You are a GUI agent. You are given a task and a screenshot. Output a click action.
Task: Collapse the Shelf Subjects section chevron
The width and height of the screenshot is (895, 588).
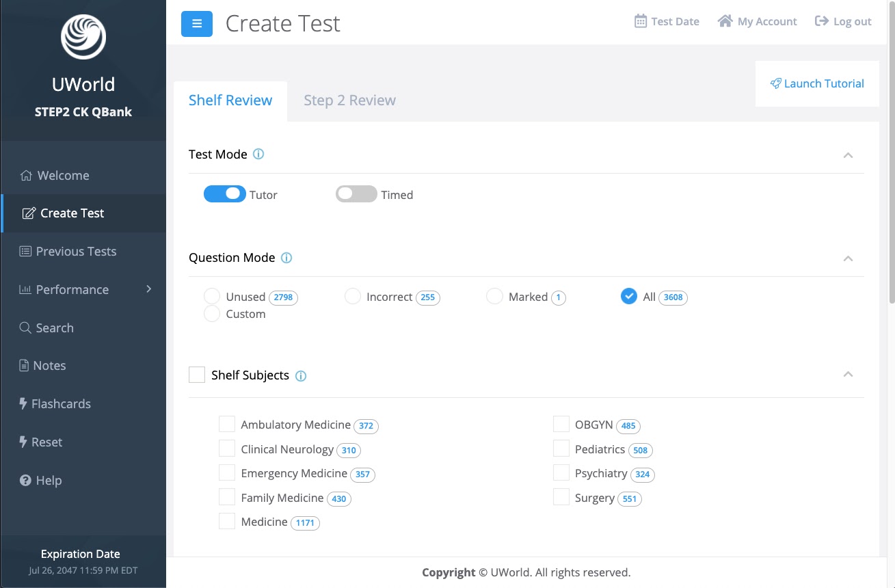(848, 374)
